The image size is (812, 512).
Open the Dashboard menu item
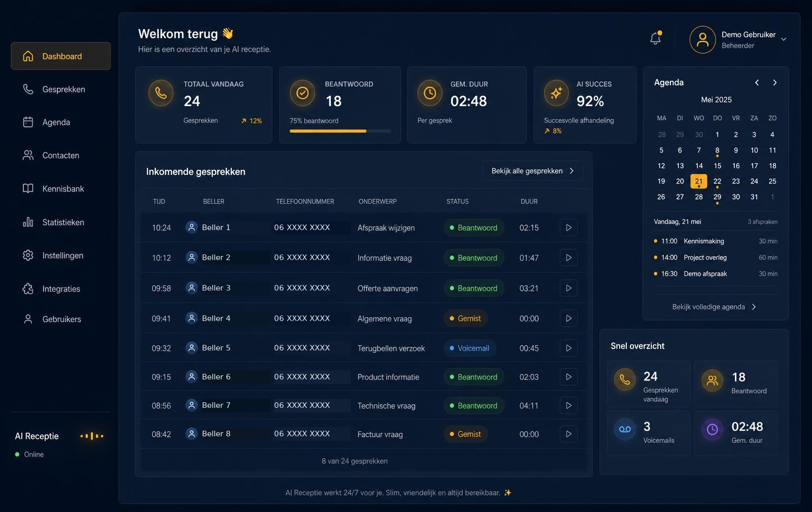click(61, 56)
